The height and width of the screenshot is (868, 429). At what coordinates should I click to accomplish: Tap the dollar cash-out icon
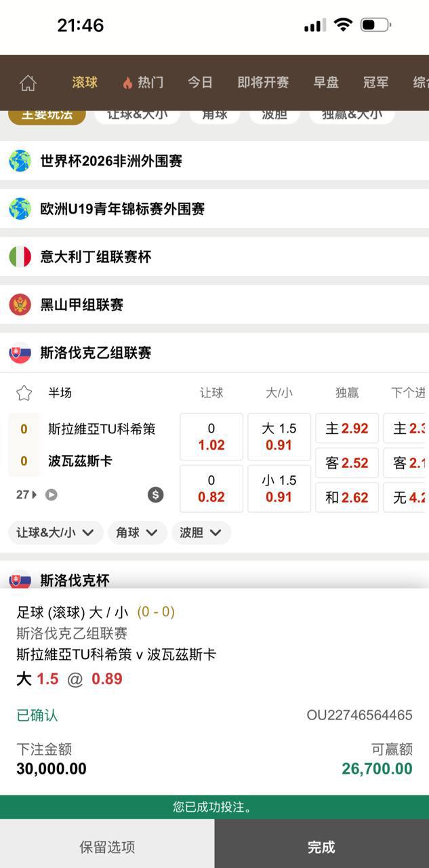[156, 495]
